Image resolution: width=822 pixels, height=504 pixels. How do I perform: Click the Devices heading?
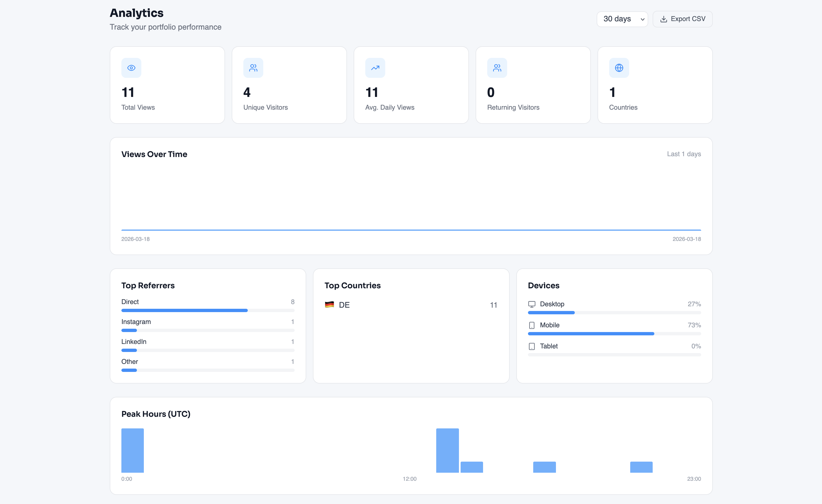coord(543,285)
